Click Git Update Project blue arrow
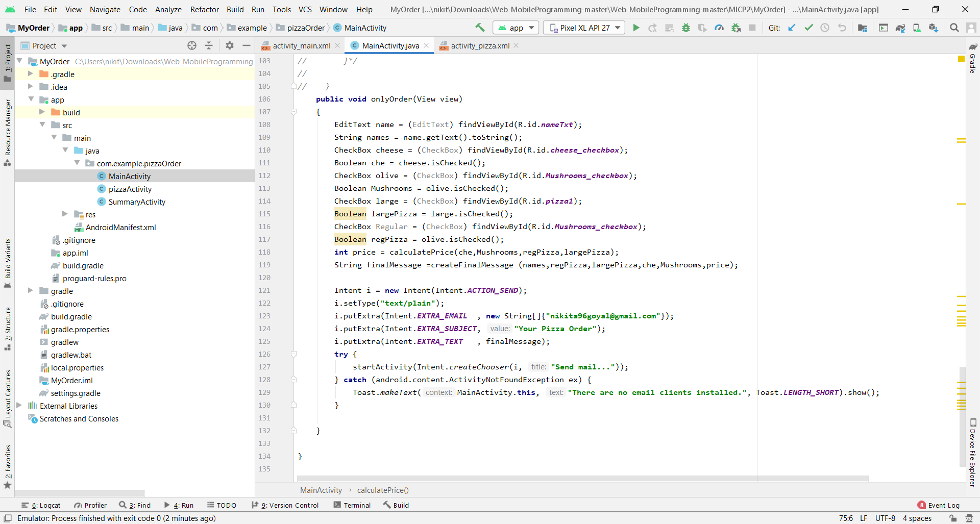Viewport: 980px width, 524px height. 792,28
